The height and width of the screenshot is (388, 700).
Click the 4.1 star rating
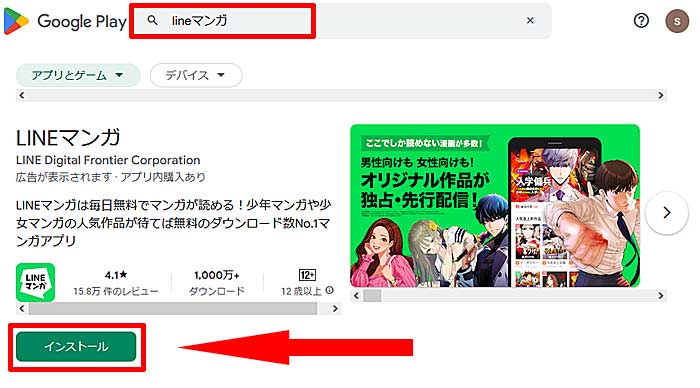116,275
